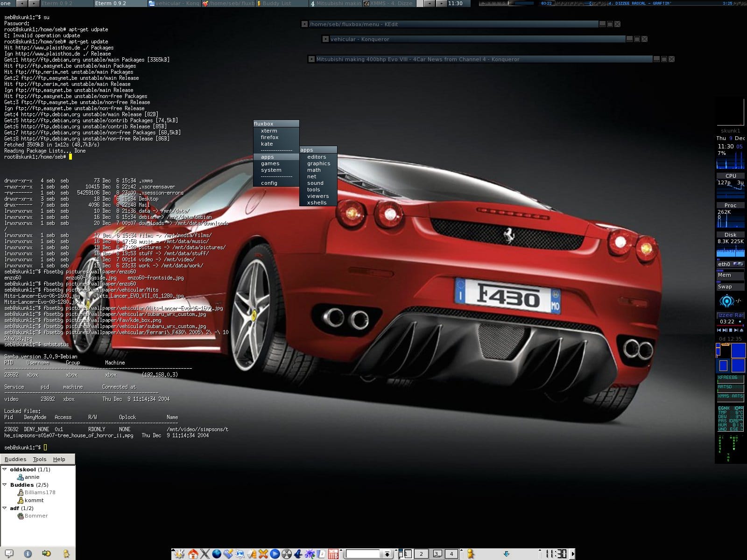Click the blue play-button media icon in bottom panel
The image size is (747, 560).
[x=275, y=554]
